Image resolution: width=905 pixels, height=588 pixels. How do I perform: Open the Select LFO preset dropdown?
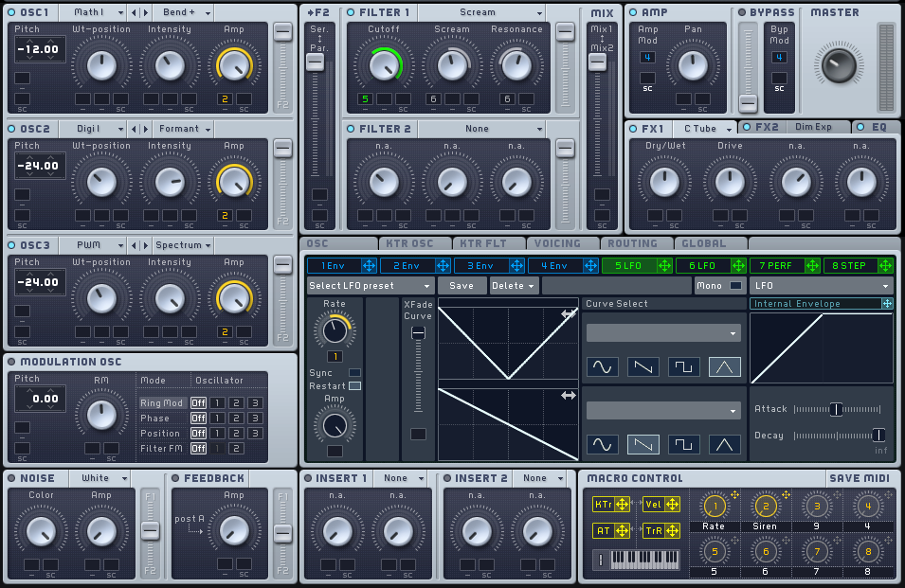(x=370, y=286)
